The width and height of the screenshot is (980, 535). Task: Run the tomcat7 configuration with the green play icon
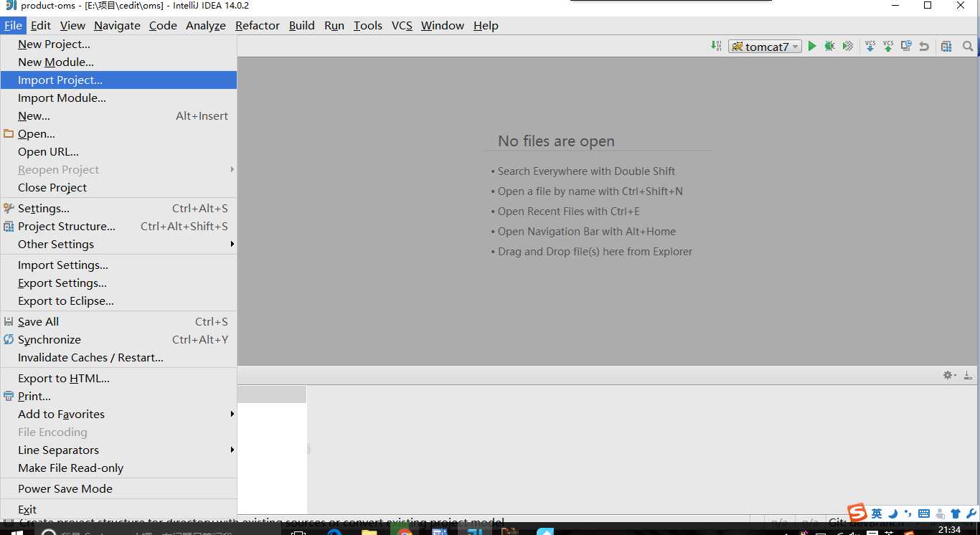[x=812, y=46]
